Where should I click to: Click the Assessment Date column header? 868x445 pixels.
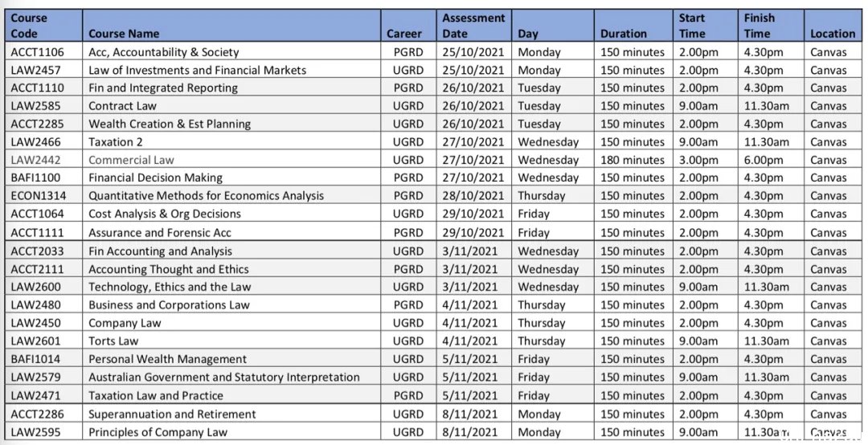point(473,26)
